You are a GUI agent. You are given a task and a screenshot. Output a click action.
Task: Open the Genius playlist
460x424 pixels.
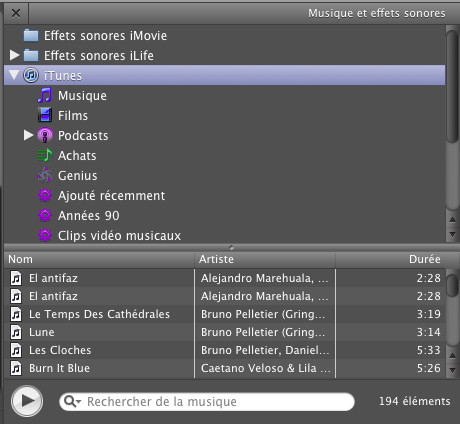tap(224, 175)
